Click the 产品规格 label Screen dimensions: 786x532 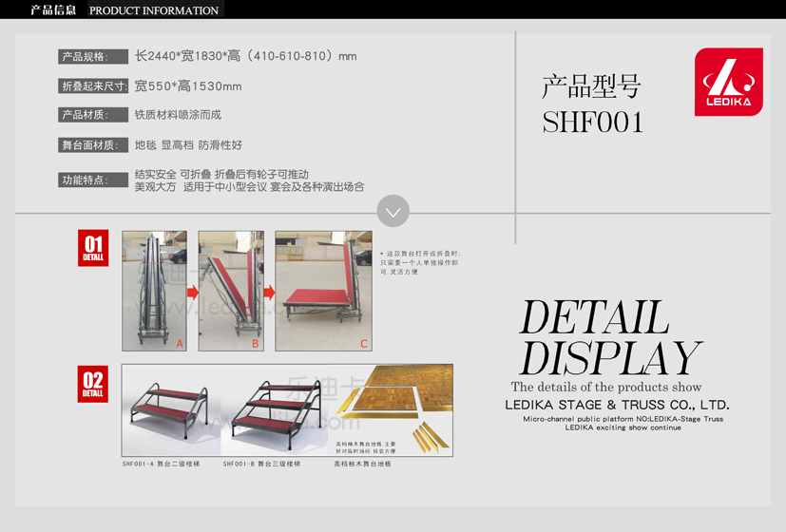(93, 57)
